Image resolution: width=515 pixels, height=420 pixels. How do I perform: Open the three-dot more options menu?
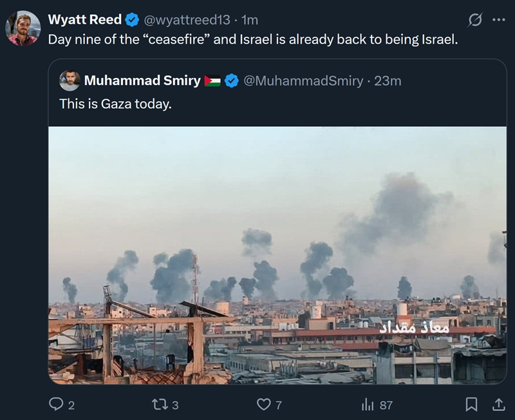(499, 18)
